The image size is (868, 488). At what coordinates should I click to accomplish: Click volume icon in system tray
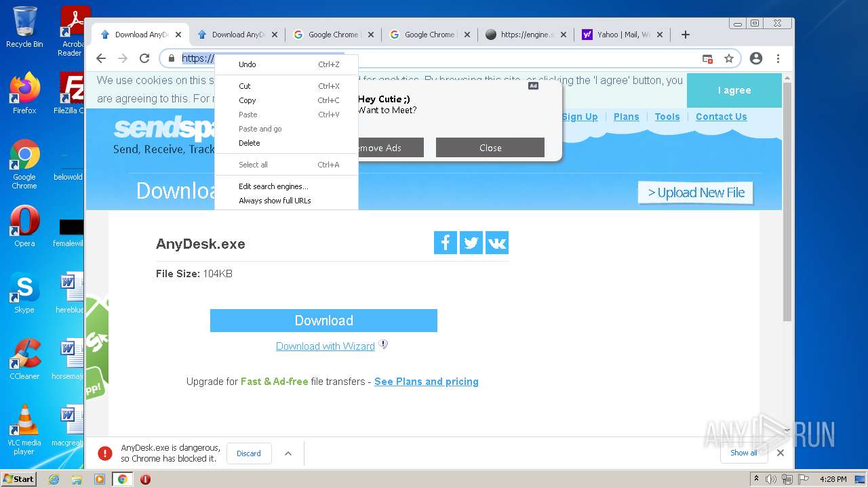pos(771,479)
